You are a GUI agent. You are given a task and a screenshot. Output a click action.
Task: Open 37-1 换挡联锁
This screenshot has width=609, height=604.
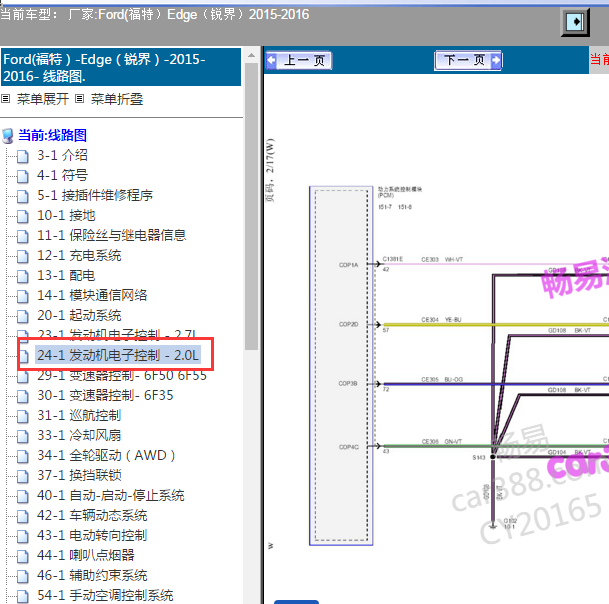[79, 475]
